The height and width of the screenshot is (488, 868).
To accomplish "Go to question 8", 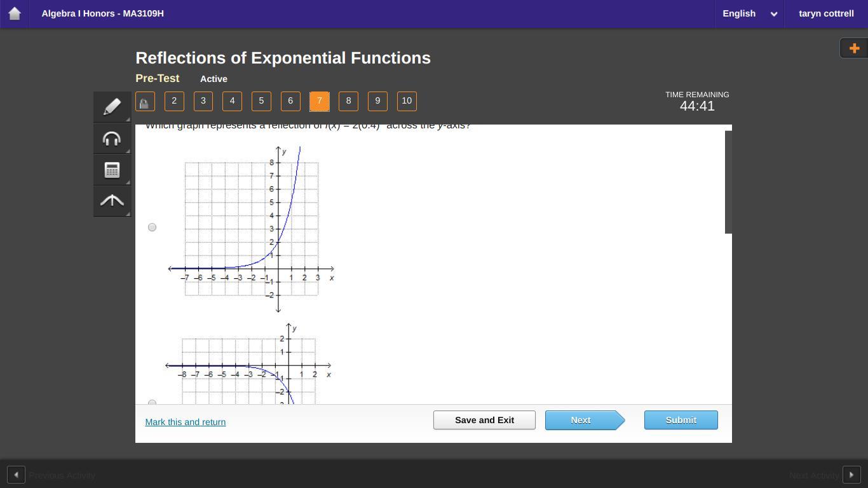I will click(x=348, y=101).
